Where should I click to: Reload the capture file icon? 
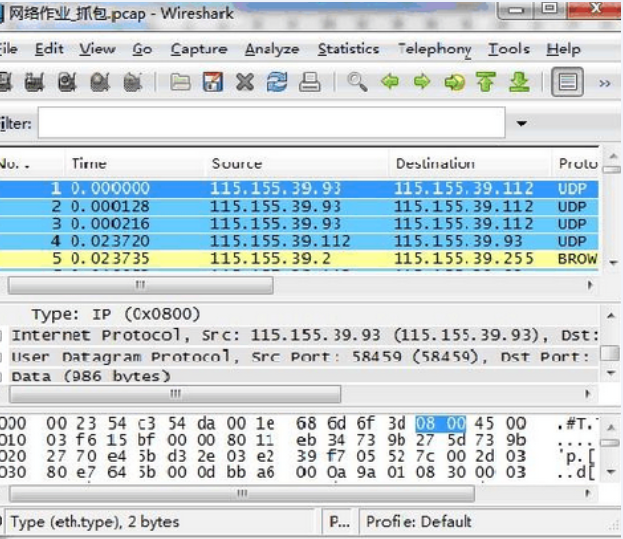[277, 82]
